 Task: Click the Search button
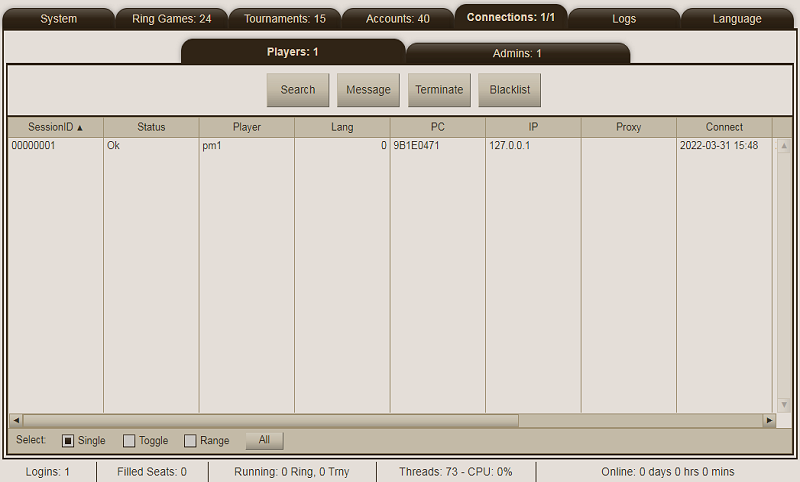(x=297, y=90)
